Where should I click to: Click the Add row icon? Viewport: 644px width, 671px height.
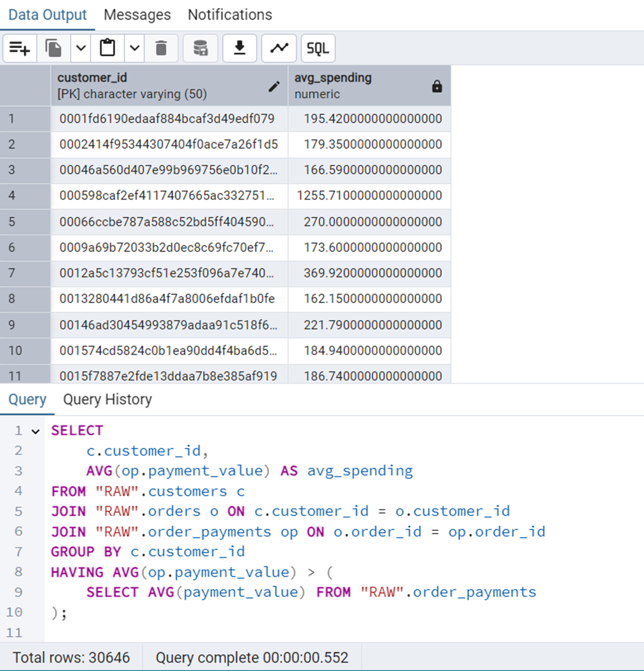tap(20, 49)
